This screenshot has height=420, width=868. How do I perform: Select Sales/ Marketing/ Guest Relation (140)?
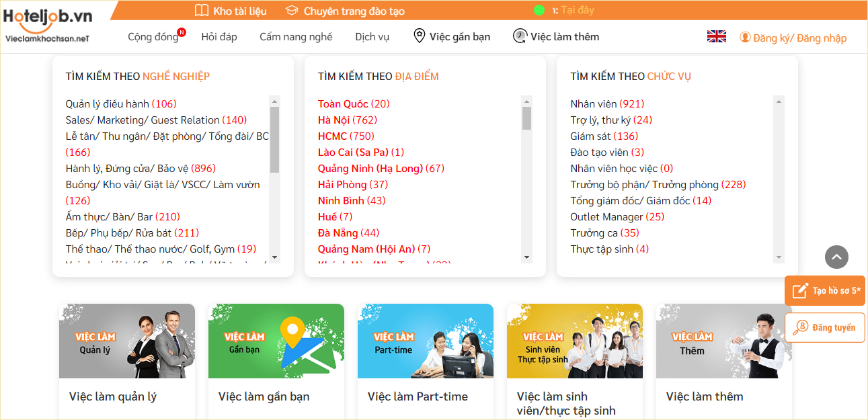pos(156,120)
